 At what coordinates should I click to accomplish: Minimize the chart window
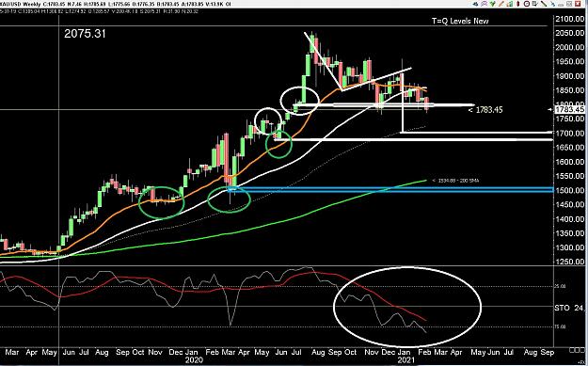[x=561, y=6]
